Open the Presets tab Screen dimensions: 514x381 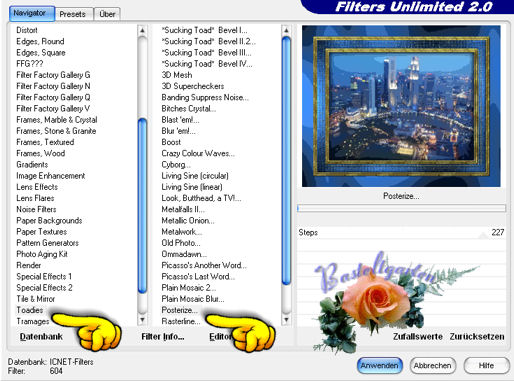point(72,14)
